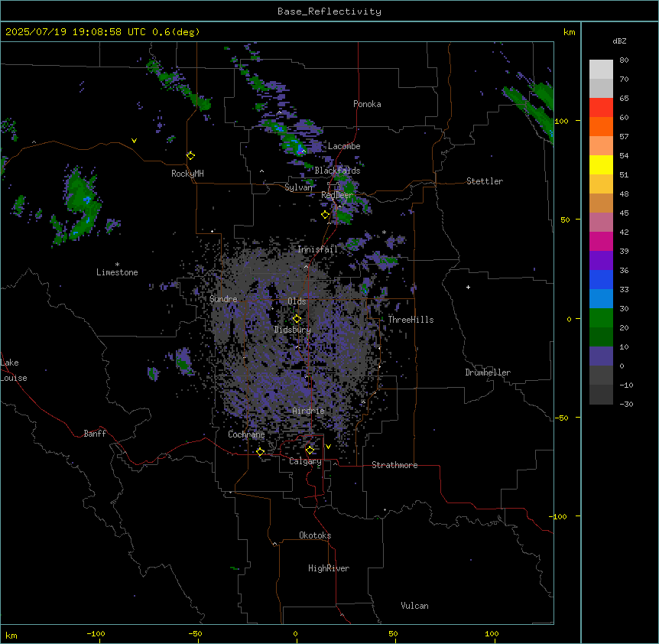Click the -50 tick on the bottom axis
The image size is (659, 644).
[x=195, y=633]
